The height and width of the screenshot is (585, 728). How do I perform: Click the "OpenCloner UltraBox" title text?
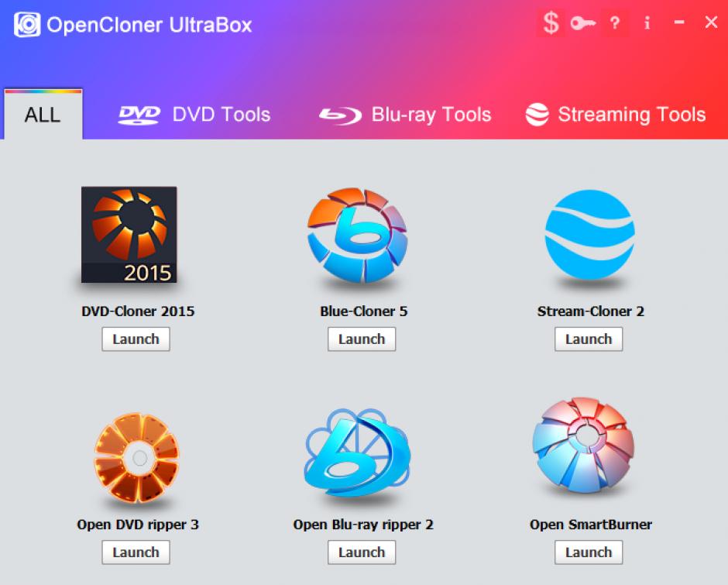pyautogui.click(x=149, y=25)
